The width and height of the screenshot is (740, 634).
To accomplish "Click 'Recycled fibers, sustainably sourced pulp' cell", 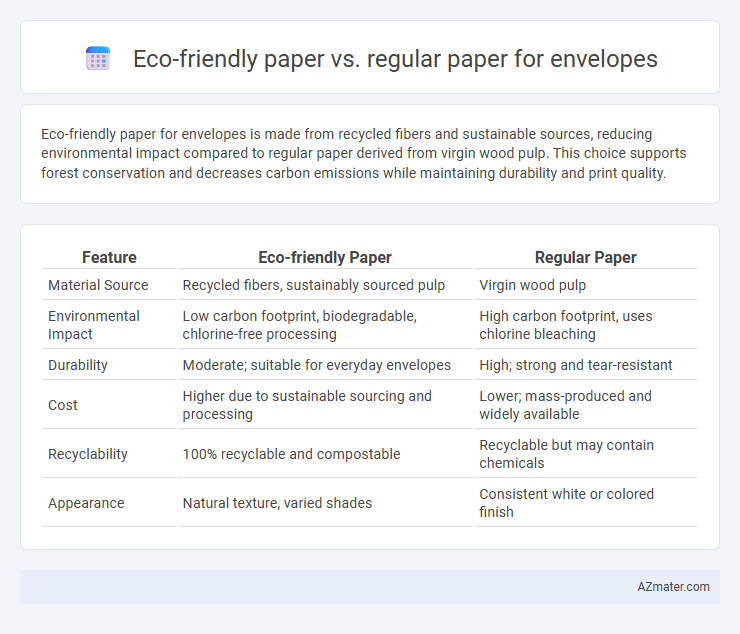I will (x=325, y=285).
